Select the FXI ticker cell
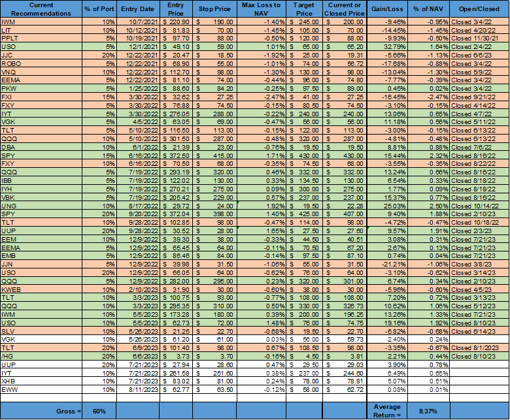 tap(41, 97)
